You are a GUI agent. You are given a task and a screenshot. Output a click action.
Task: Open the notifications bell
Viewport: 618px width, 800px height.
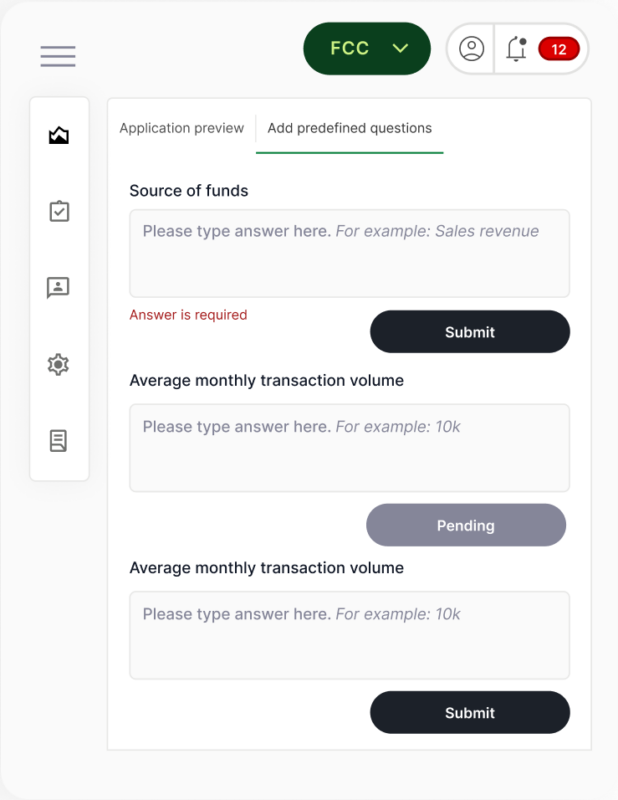[x=516, y=49]
